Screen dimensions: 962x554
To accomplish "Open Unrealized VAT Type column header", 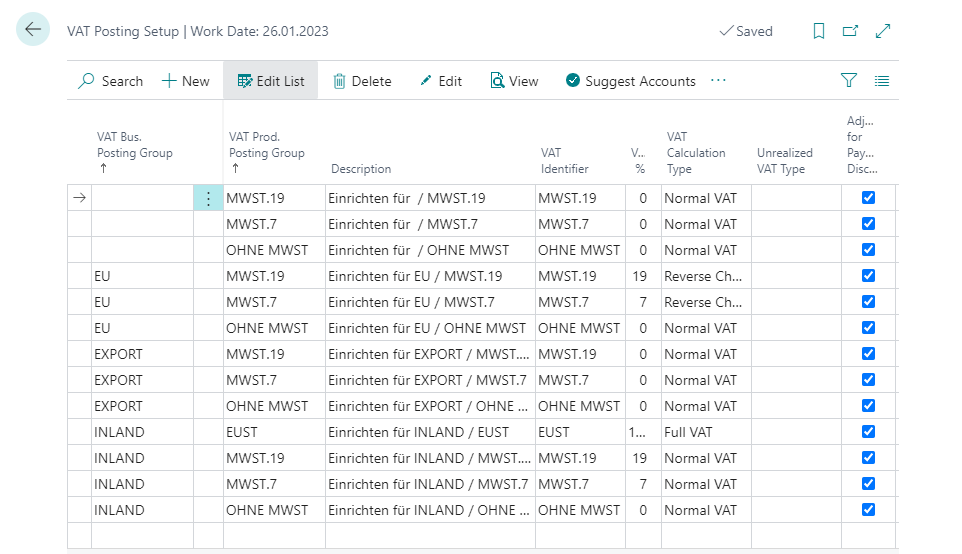I will click(x=784, y=161).
